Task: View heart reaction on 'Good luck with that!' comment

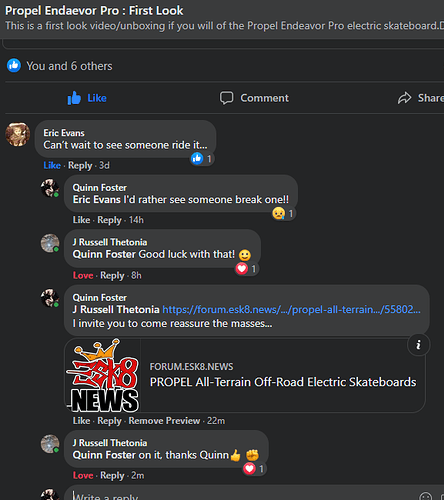Action: (246, 269)
